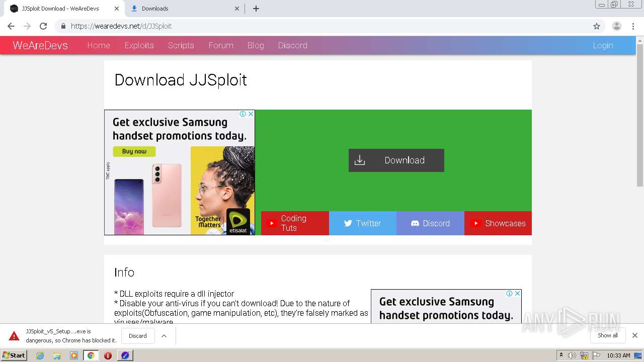Select Chrome in the taskbar
The height and width of the screenshot is (362, 644).
(x=91, y=355)
